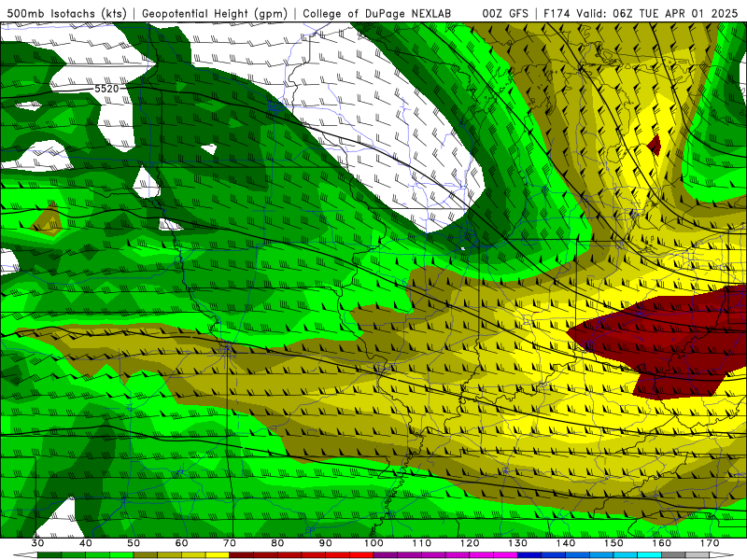The image size is (747, 560).
Task: Click the 110 value on the color scale
Action: (x=422, y=543)
